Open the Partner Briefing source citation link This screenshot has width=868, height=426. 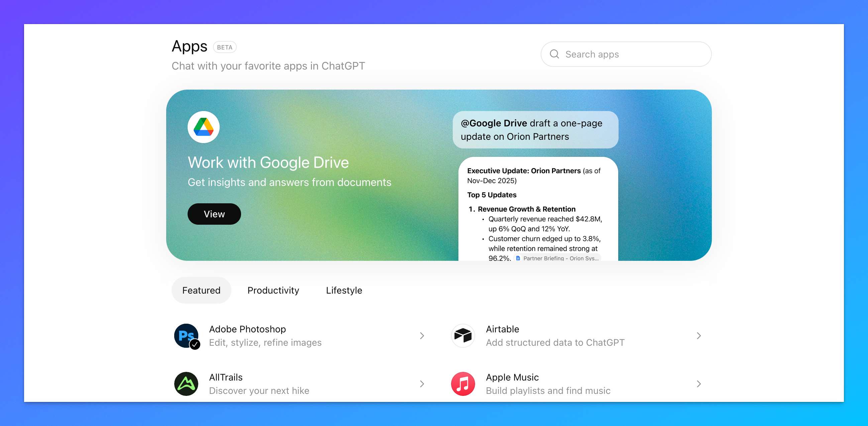point(560,258)
